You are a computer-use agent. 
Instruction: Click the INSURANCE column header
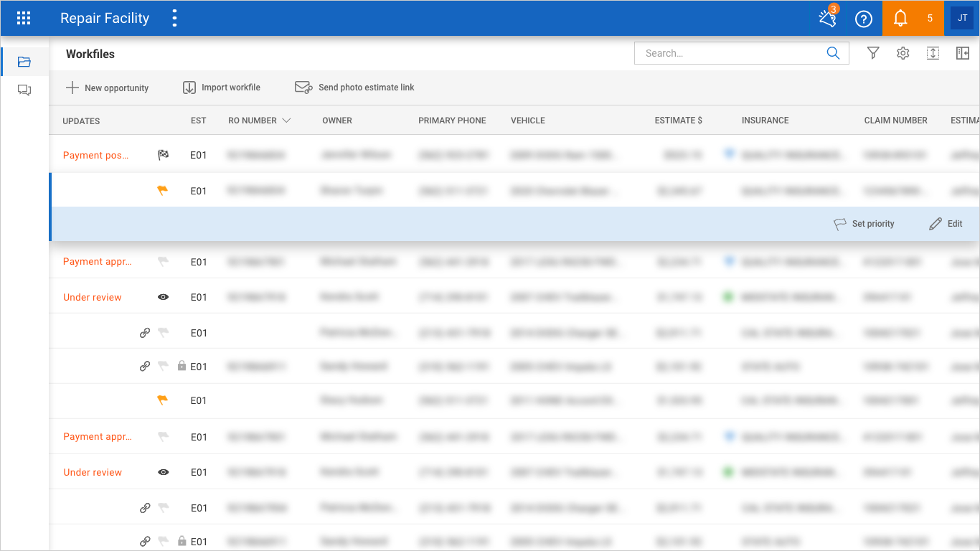pos(765,121)
